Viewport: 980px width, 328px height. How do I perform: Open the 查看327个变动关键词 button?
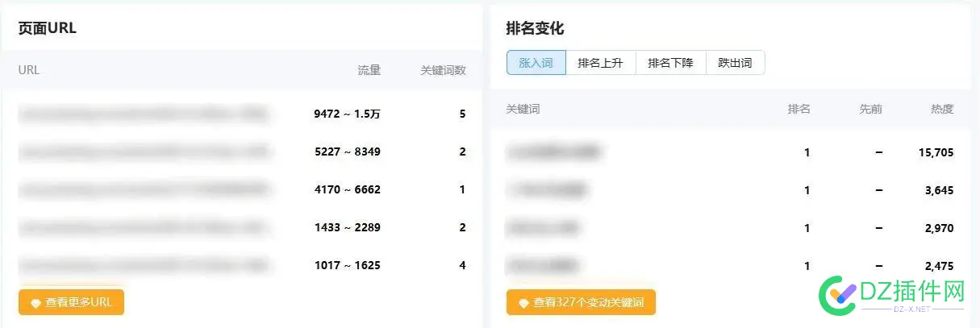point(581,302)
